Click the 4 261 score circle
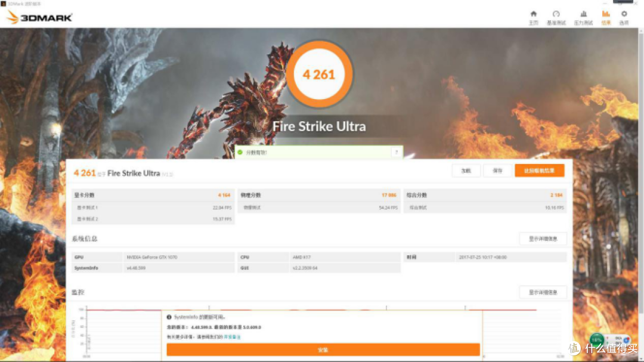 click(319, 75)
